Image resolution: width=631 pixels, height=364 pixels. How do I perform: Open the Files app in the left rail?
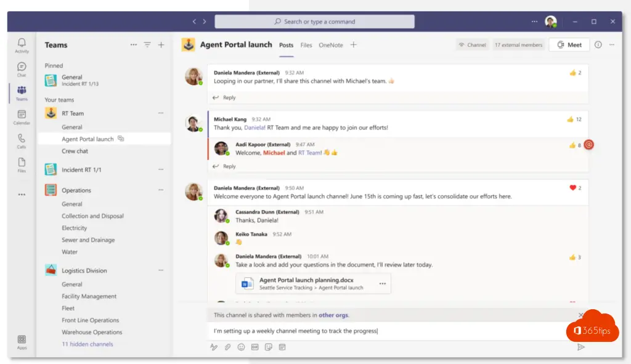click(22, 165)
